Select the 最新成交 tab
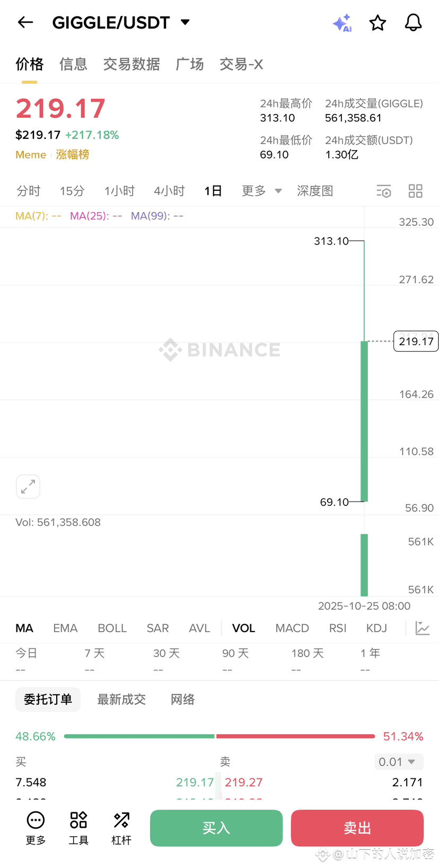Image resolution: width=439 pixels, height=868 pixels. (x=121, y=699)
